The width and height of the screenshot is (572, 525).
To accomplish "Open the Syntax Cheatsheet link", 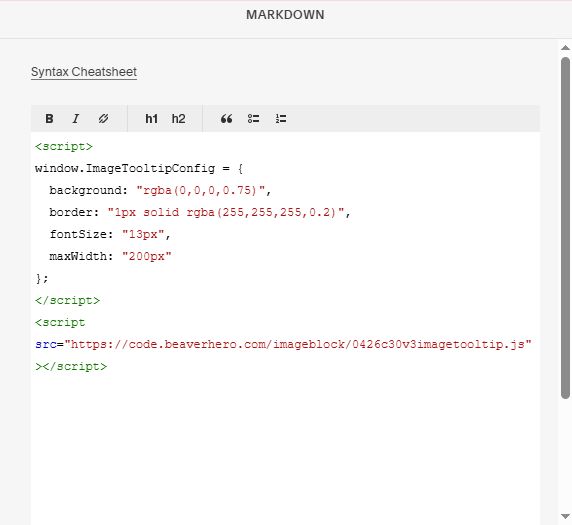I will coord(84,72).
